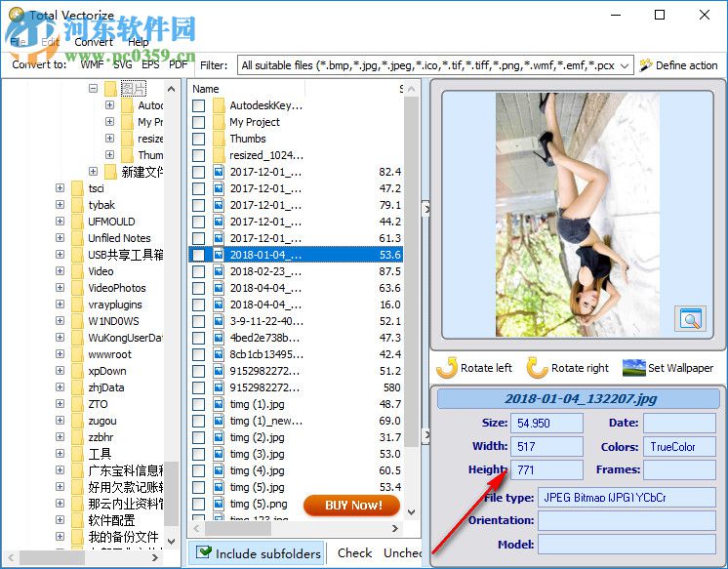Tick the checkbox for 2018-02-23 file
Image resolution: width=728 pixels, height=569 pixels.
(x=199, y=271)
